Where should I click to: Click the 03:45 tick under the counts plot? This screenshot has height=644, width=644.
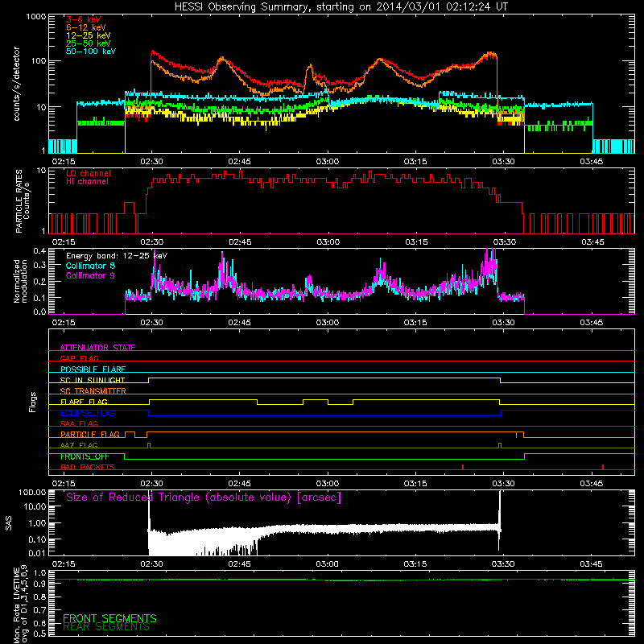(x=591, y=162)
